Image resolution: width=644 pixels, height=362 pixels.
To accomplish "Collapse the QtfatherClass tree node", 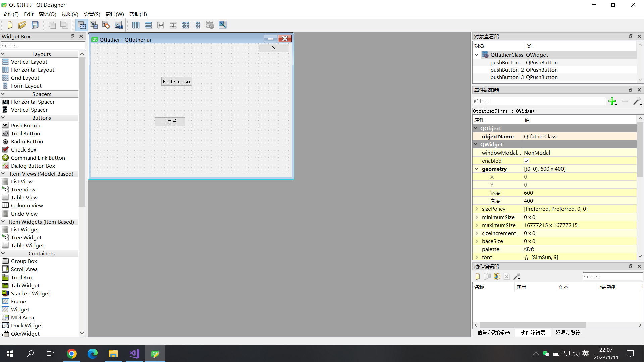I will (x=477, y=55).
